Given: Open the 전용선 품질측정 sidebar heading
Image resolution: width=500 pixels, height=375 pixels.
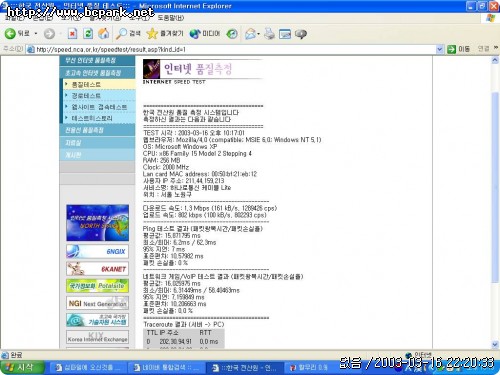Looking at the screenshot, I should [x=97, y=130].
